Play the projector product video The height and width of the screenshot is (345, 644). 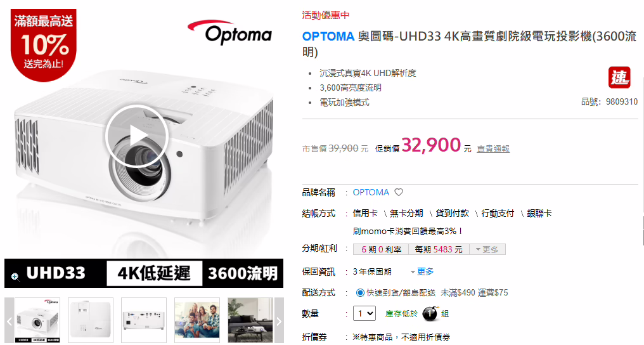click(x=137, y=136)
